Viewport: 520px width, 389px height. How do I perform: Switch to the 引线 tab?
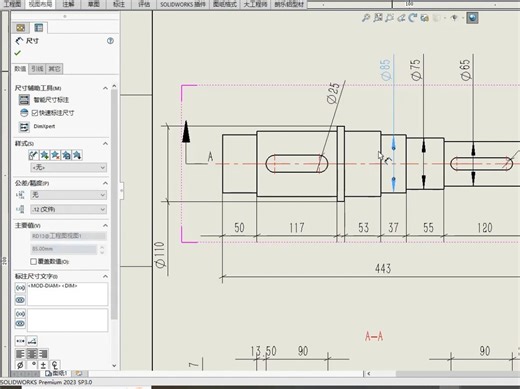37,69
